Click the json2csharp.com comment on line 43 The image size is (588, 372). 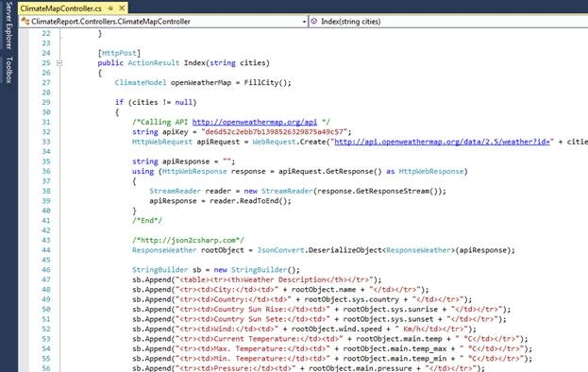click(x=188, y=240)
